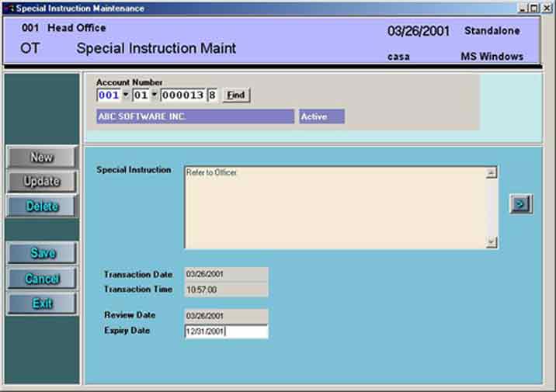556x392 pixels.
Task: Expand the account type 01 dropdown
Action: [155, 95]
